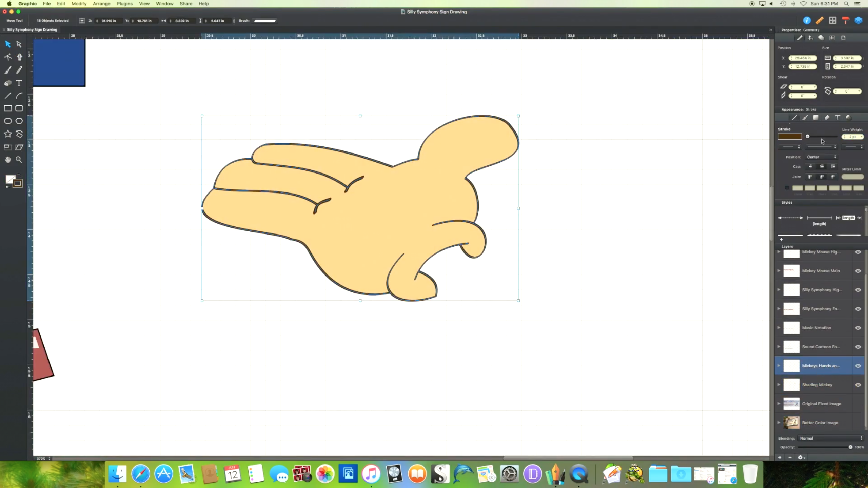Select the Arc tool
Screen dimensions: 868x488
click(19, 96)
